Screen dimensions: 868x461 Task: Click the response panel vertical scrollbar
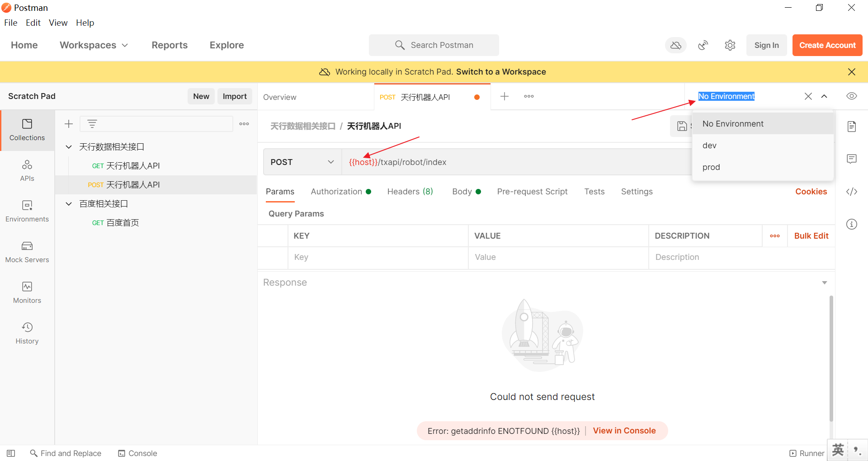(x=831, y=357)
